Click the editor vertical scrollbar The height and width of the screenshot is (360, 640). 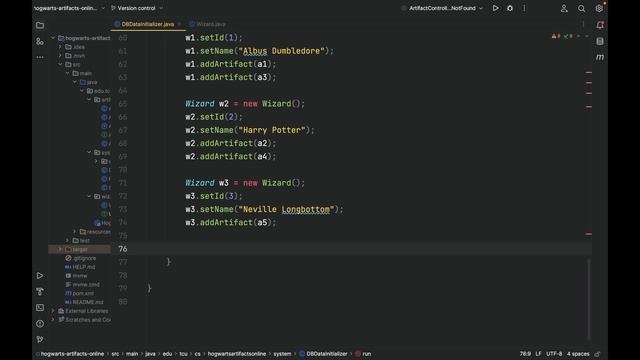tap(589, 299)
